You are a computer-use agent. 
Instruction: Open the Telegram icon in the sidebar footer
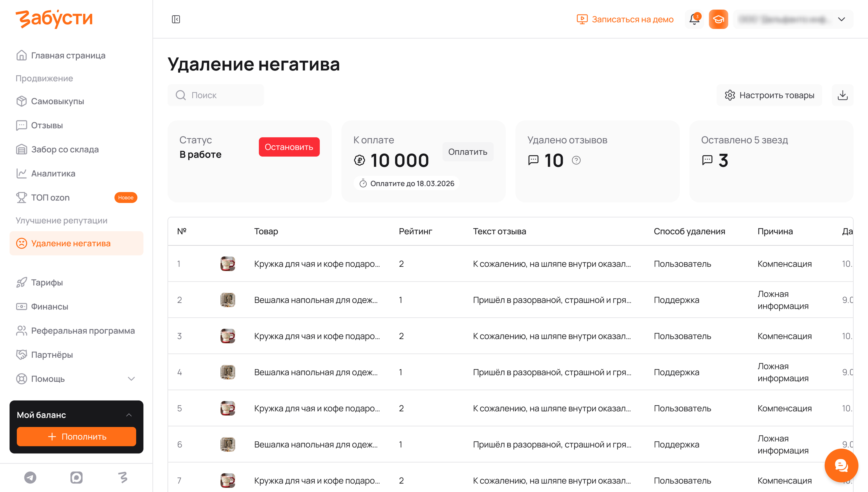[30, 477]
